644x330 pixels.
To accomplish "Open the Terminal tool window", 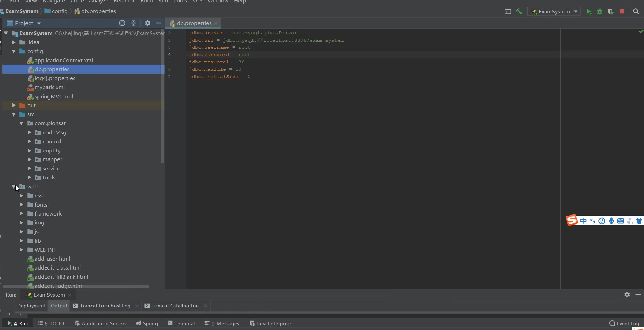I will [181, 323].
